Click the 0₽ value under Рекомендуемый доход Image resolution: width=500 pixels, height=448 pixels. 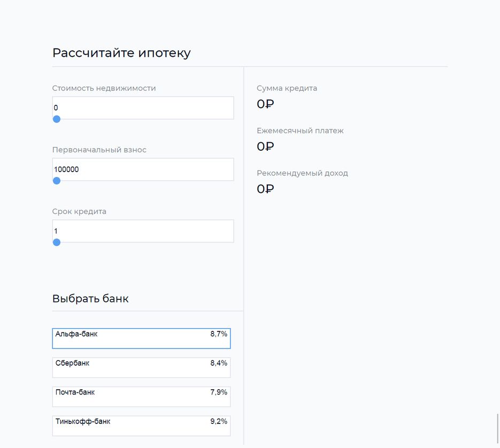(x=265, y=189)
